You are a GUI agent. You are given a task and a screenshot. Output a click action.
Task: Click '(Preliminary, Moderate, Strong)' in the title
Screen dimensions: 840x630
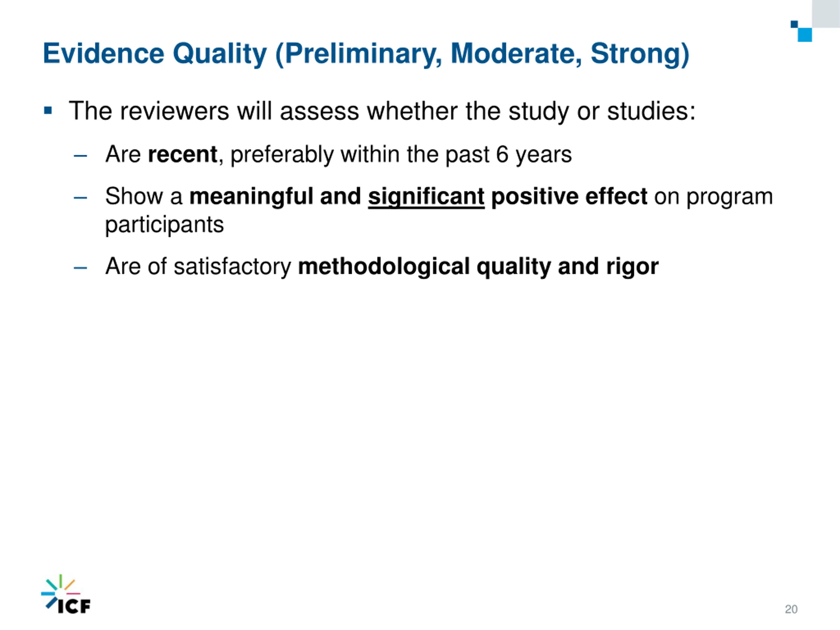[x=482, y=54]
